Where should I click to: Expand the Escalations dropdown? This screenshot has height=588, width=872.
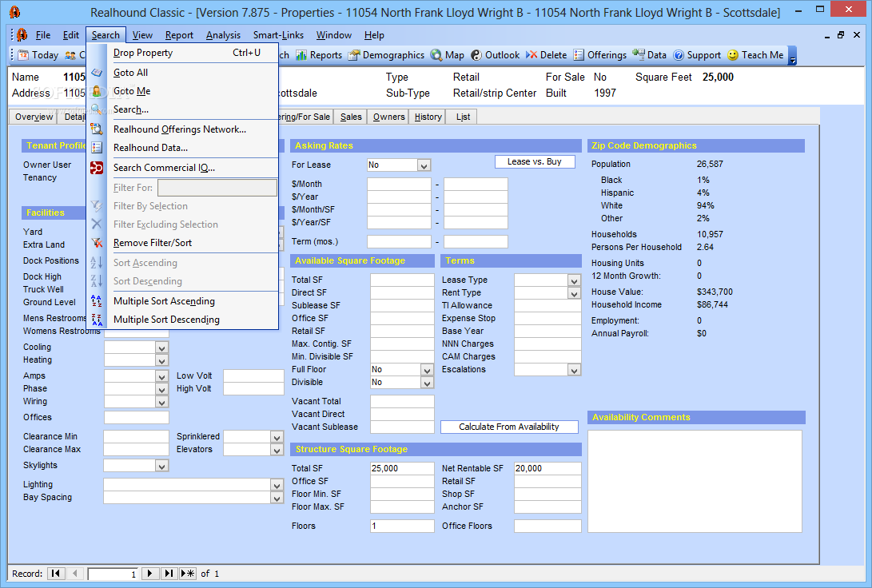coord(574,370)
